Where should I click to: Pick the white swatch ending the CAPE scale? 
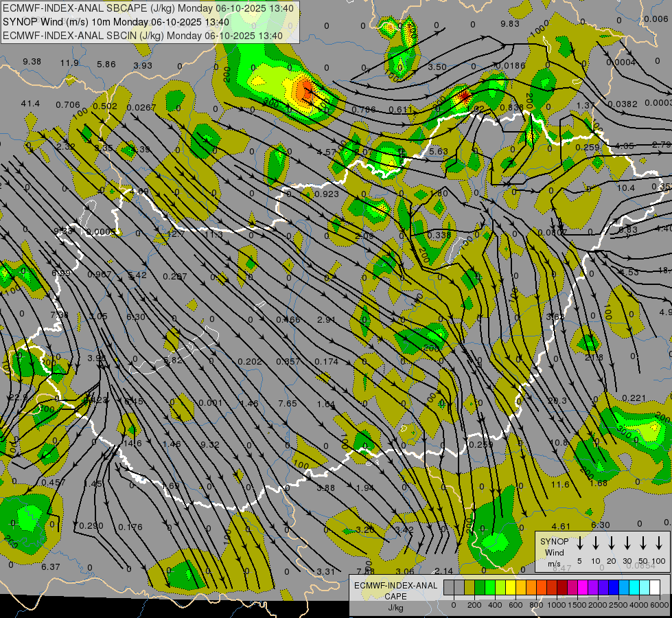point(654,588)
